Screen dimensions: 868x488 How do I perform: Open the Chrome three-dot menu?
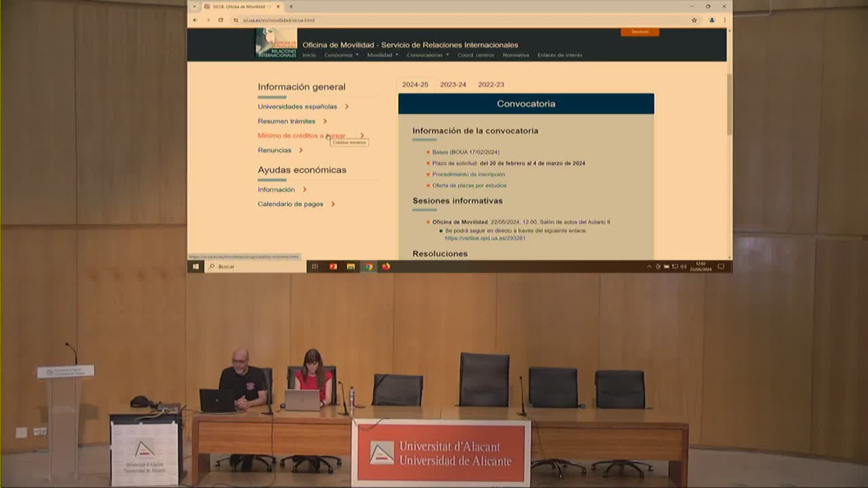[x=724, y=20]
